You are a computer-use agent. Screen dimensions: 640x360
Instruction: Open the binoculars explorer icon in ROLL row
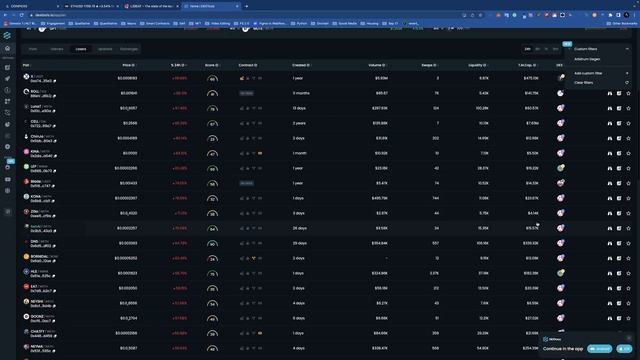point(610,93)
